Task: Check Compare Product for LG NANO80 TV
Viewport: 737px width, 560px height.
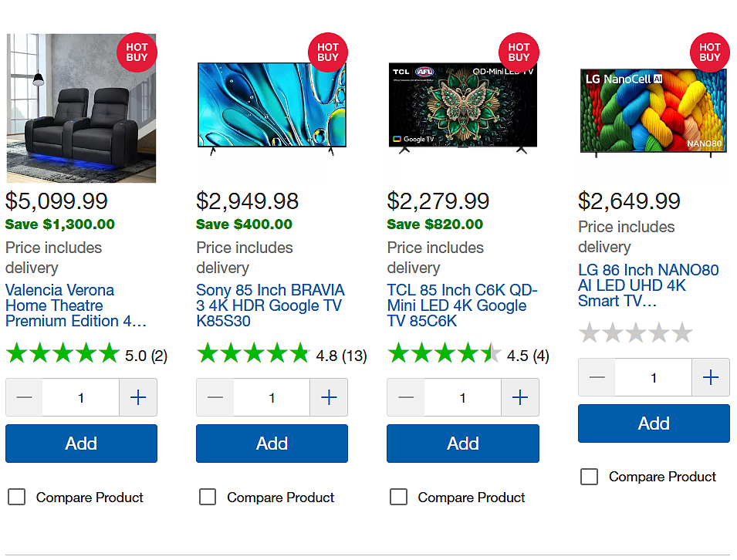Action: pos(589,477)
